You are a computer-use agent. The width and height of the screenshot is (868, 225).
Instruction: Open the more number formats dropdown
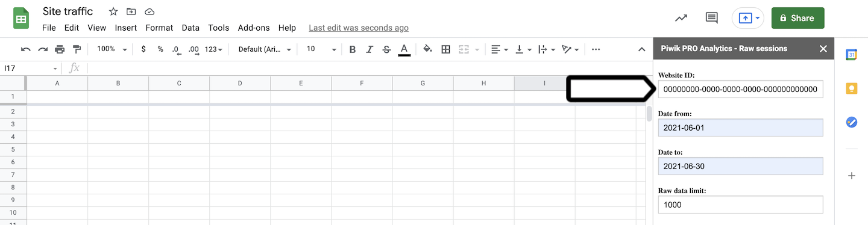pos(213,49)
